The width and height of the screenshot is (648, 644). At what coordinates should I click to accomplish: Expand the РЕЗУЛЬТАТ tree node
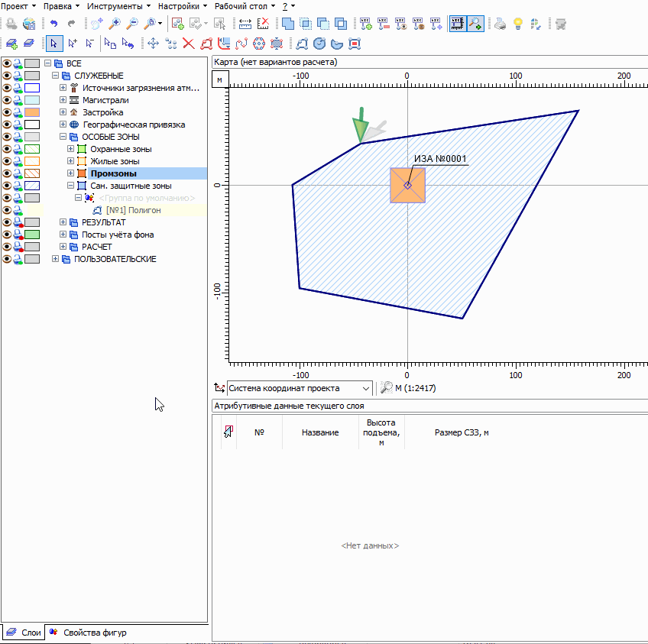tap(63, 222)
